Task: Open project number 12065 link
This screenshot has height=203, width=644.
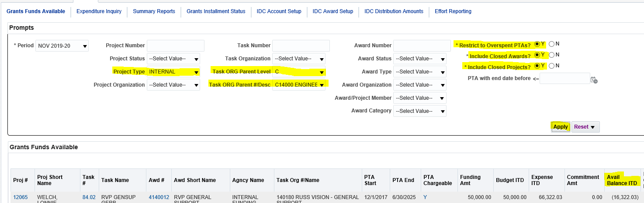Action: [x=21, y=197]
